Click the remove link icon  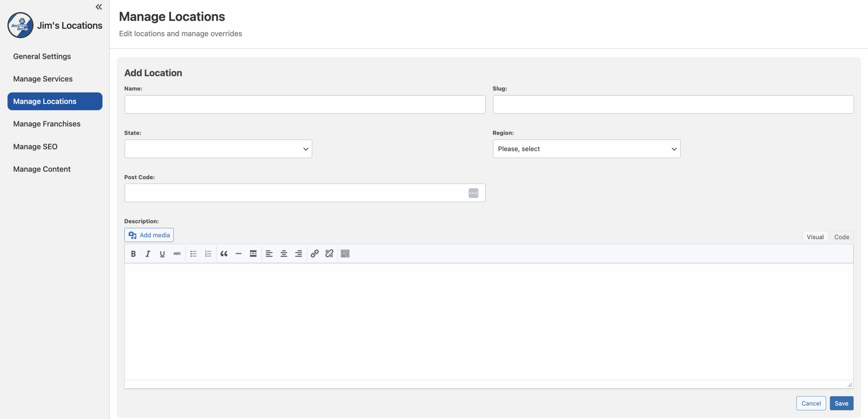(x=329, y=254)
